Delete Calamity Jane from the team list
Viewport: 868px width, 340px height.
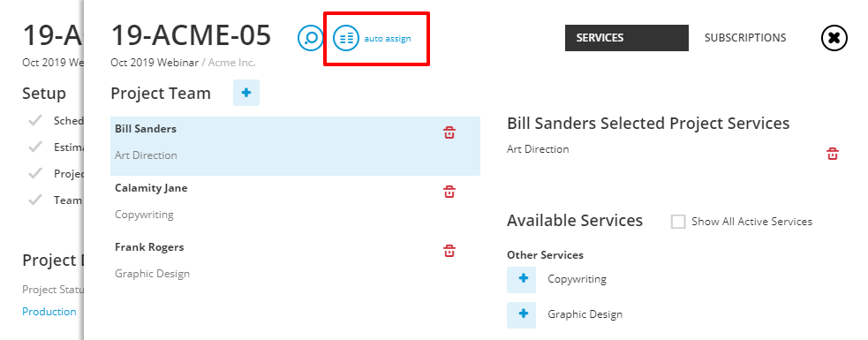pyautogui.click(x=449, y=193)
